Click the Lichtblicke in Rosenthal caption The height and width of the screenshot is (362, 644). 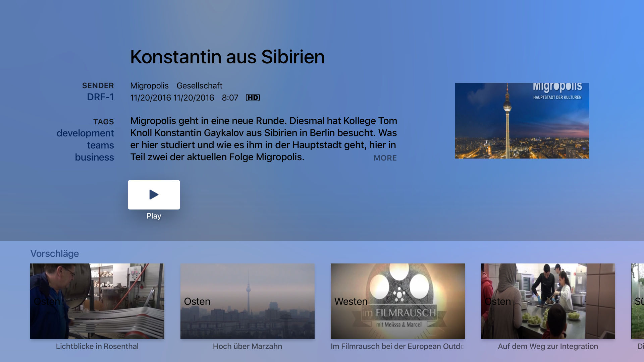click(x=97, y=346)
